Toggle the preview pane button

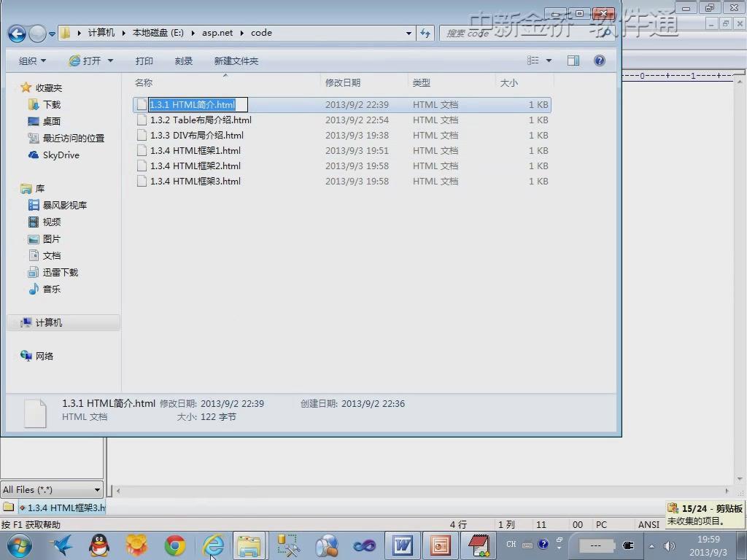pyautogui.click(x=573, y=61)
